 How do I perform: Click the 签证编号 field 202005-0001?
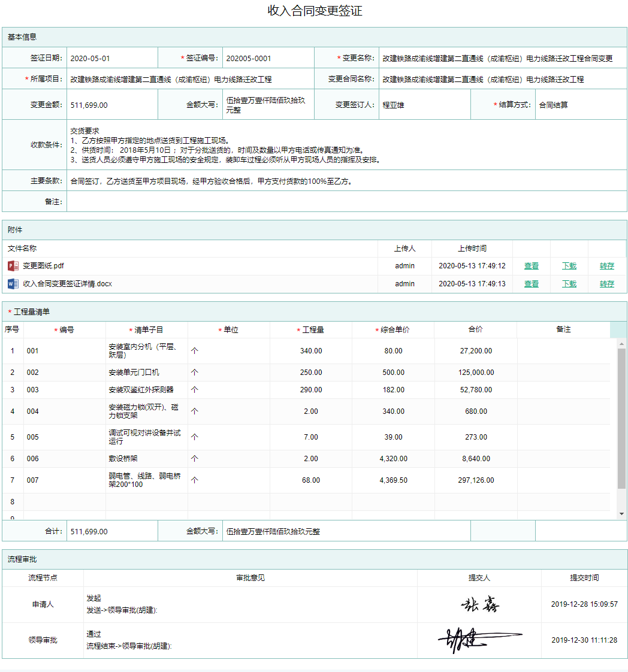(x=268, y=58)
